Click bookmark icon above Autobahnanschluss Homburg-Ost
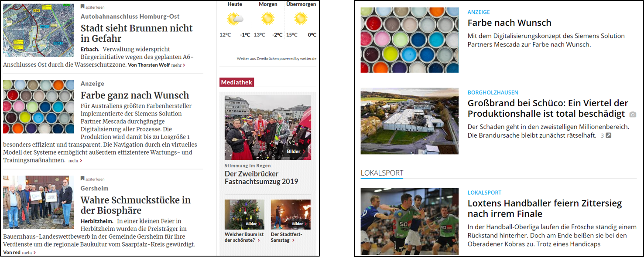 click(82, 7)
